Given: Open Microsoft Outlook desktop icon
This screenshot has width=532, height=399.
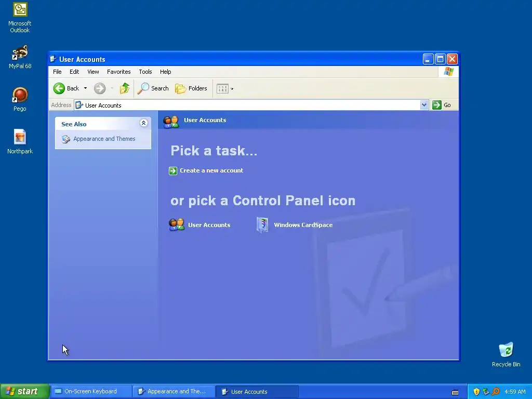Looking at the screenshot, I should point(20,17).
